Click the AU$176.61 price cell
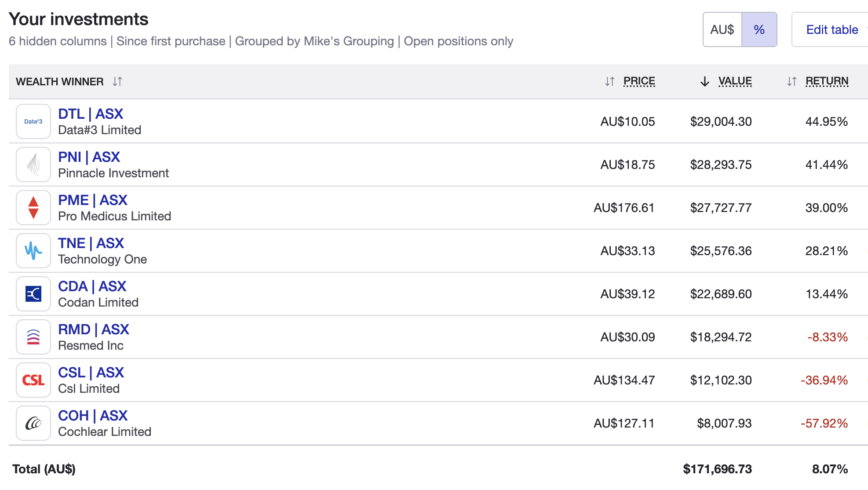The image size is (868, 490). (624, 208)
